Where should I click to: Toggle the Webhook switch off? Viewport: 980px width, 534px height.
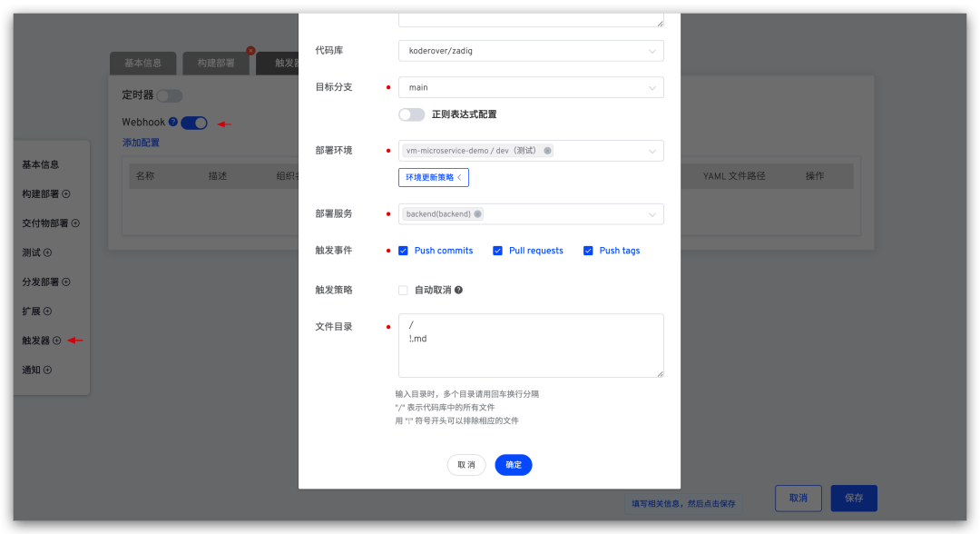tap(194, 124)
